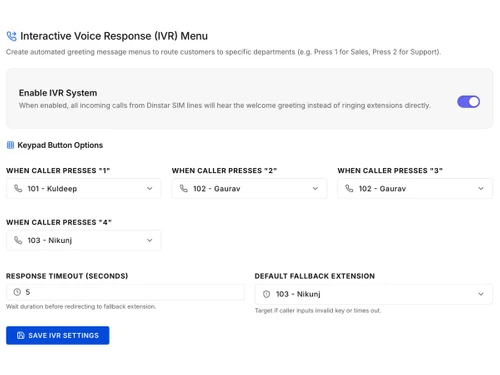Screen dimensions: 500x375
Task: Click the clock icon in Response Timeout
Action: [x=17, y=292]
